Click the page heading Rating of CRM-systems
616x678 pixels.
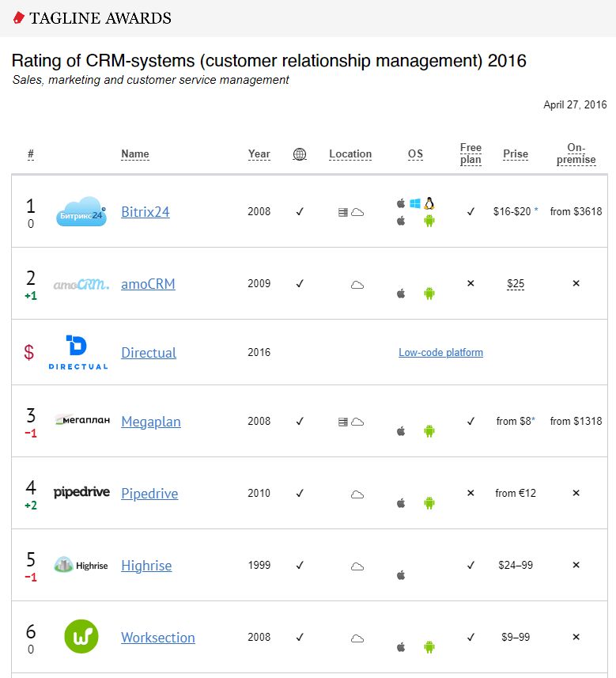click(x=269, y=61)
